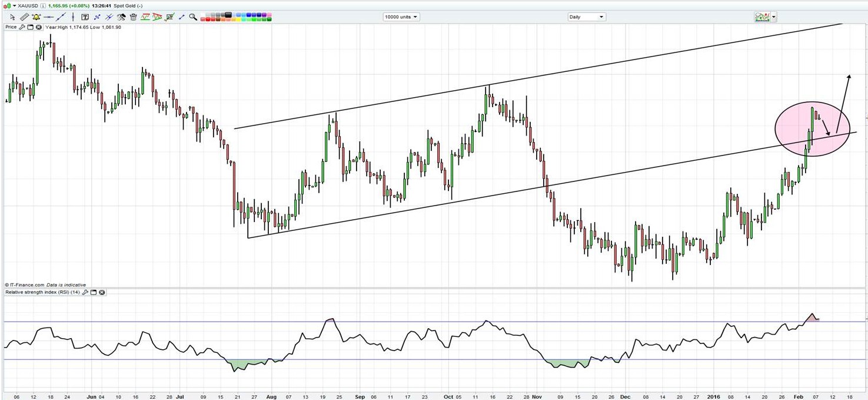Viewport: 868px width, 400px height.
Task: Select the vertical line drawing tool
Action: tap(72, 17)
